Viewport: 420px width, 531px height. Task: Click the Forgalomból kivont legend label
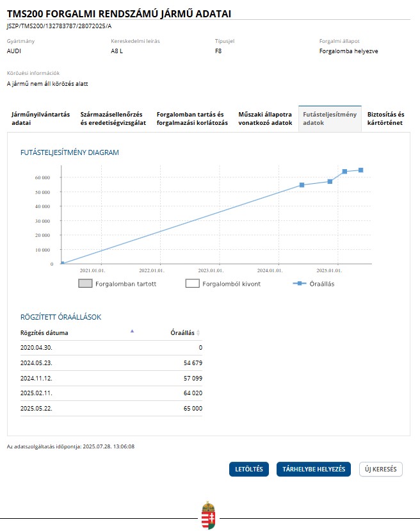[x=232, y=284]
